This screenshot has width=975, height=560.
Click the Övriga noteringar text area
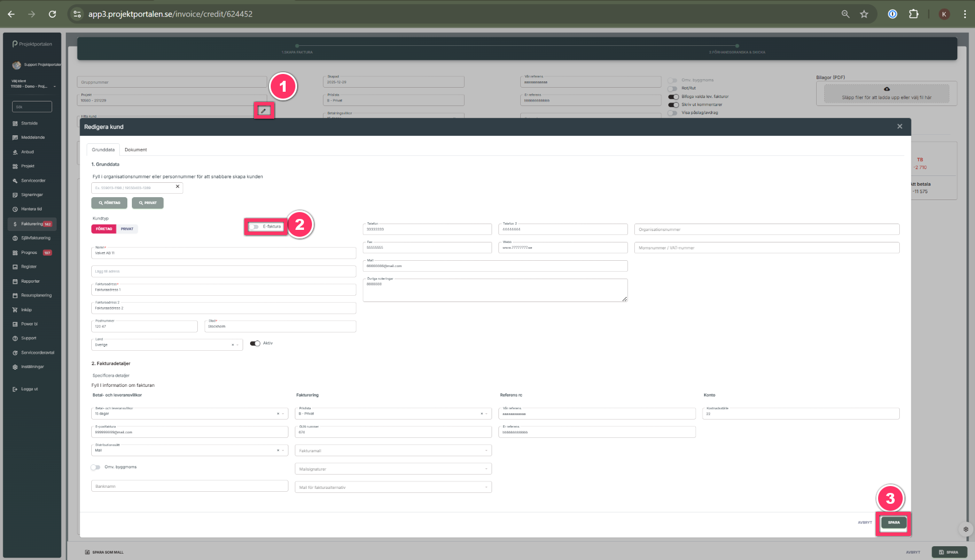(x=496, y=290)
